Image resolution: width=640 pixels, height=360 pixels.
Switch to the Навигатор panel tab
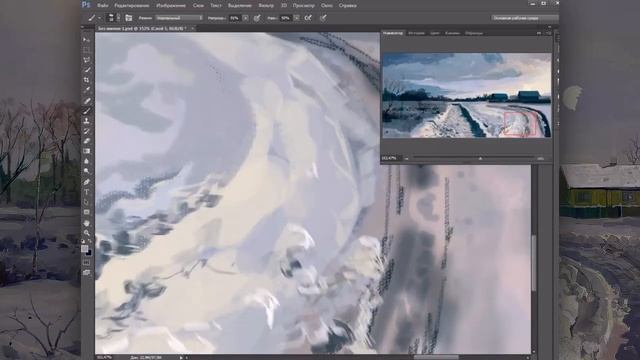[x=393, y=33]
